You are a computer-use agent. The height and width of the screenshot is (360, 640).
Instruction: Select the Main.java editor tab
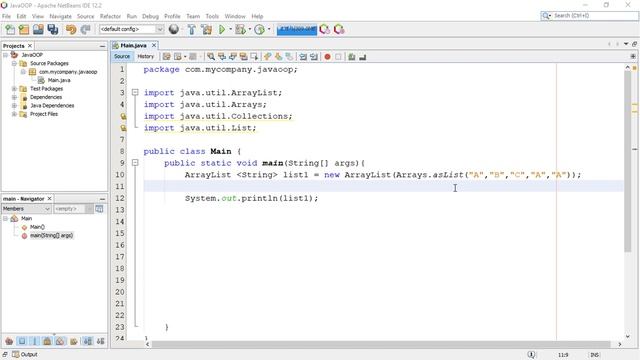pos(133,45)
